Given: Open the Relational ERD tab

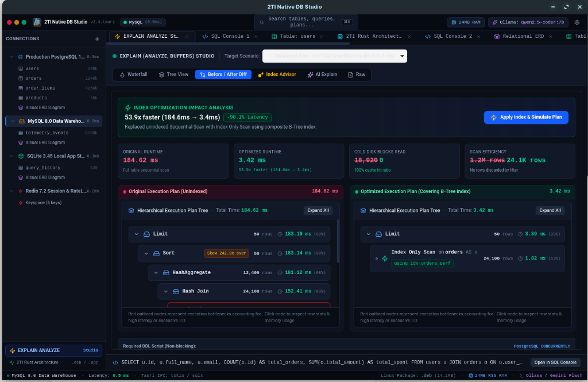Looking at the screenshot, I should pos(523,36).
